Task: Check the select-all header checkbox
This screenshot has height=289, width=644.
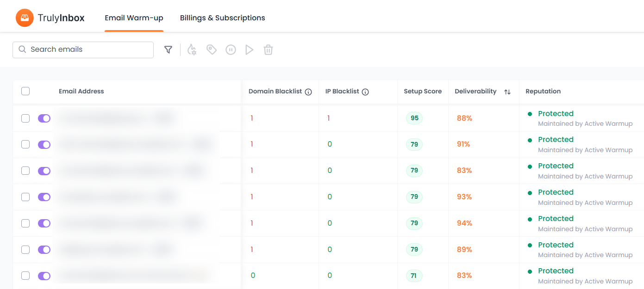Action: click(x=25, y=91)
